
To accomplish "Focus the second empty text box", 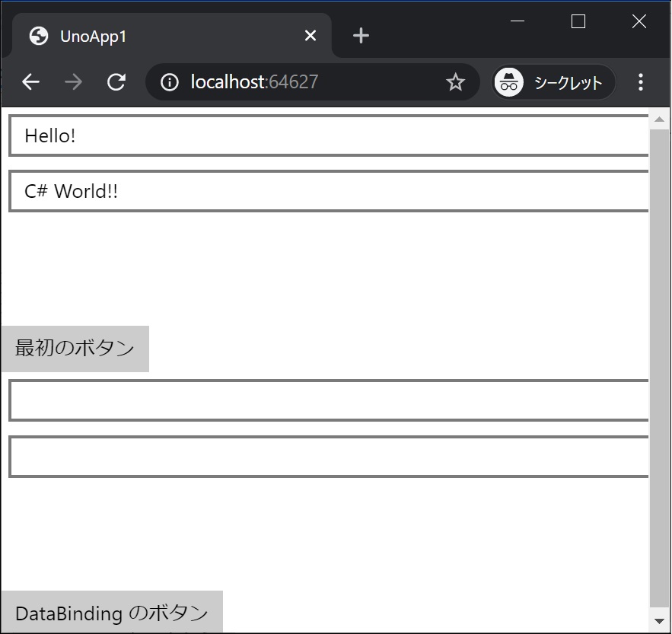I will click(x=328, y=457).
